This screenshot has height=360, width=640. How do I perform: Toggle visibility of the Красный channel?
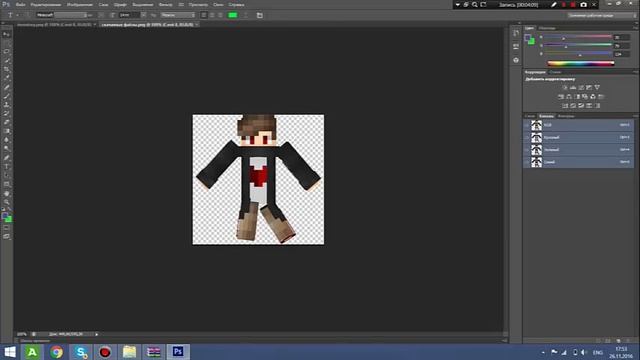pos(527,138)
